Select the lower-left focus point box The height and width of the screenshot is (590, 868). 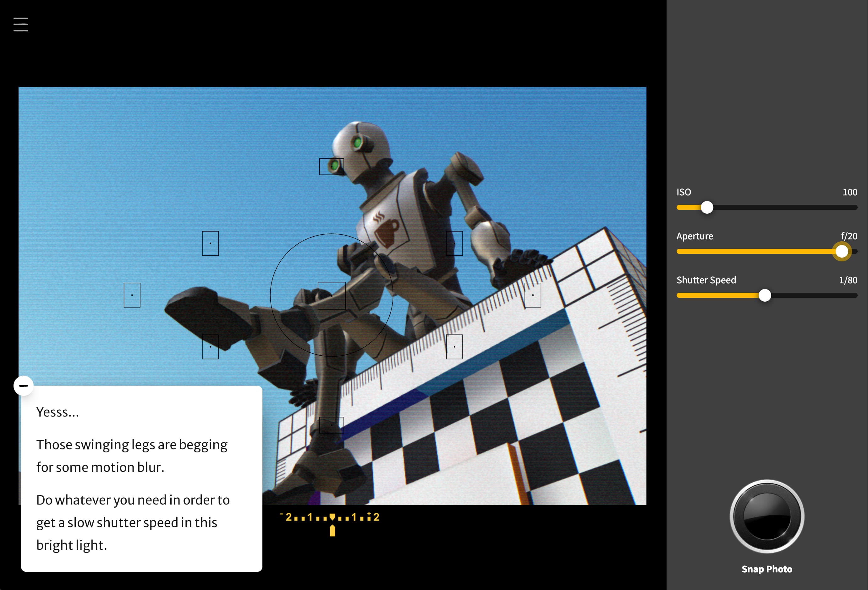pyautogui.click(x=210, y=347)
